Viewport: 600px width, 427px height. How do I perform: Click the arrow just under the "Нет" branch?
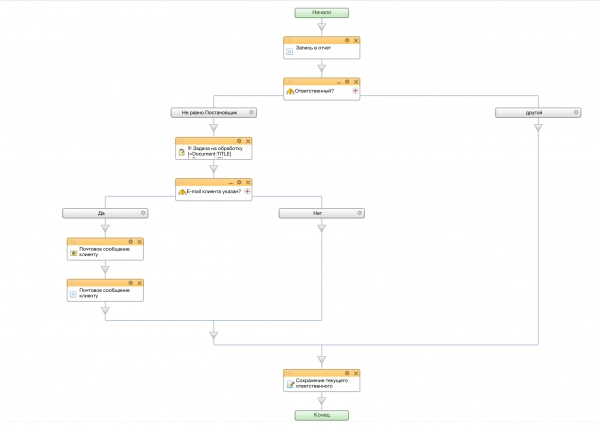tap(321, 227)
